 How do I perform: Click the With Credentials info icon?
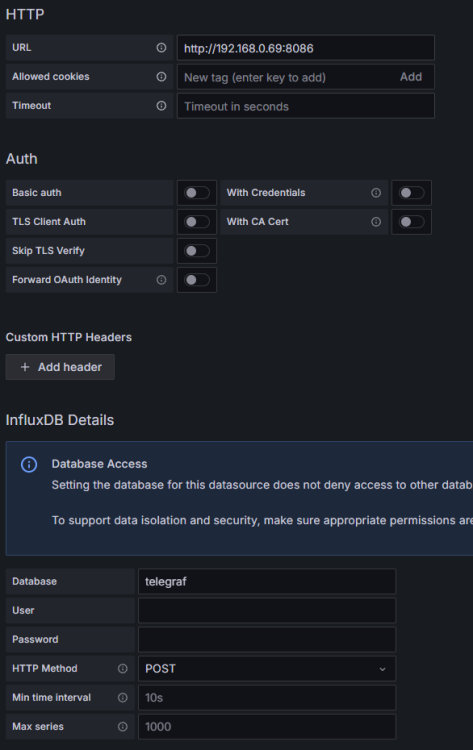376,193
